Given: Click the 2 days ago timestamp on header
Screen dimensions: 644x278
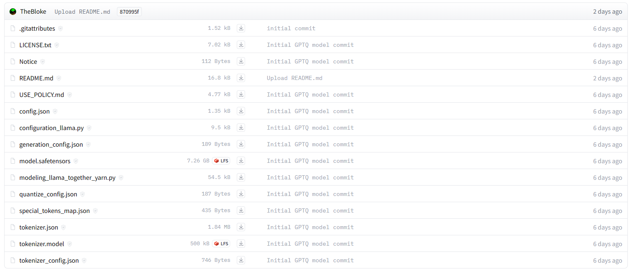Looking at the screenshot, I should pos(608,12).
